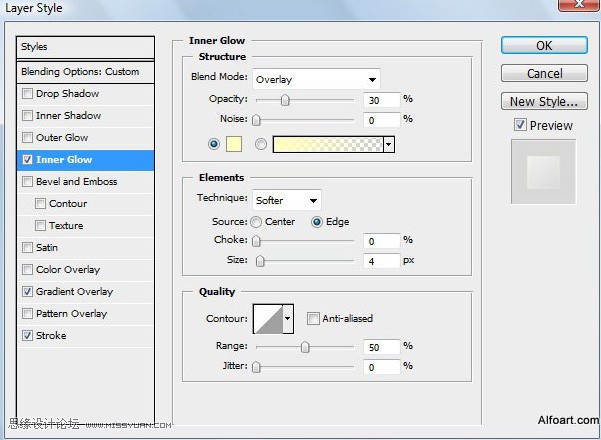Expand the Contour picker arrow

pyautogui.click(x=288, y=319)
